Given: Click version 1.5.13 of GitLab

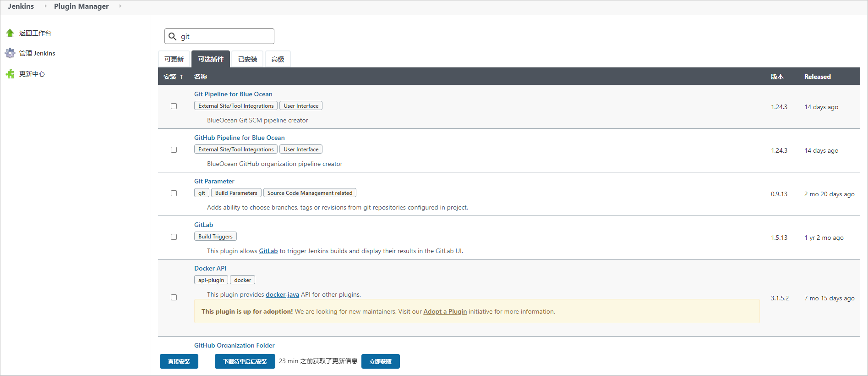Looking at the screenshot, I should 779,238.
